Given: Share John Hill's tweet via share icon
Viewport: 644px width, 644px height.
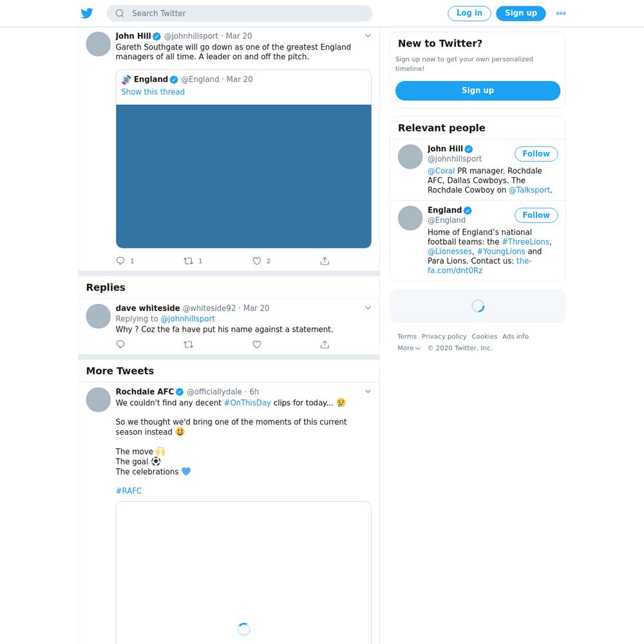Looking at the screenshot, I should tap(325, 261).
